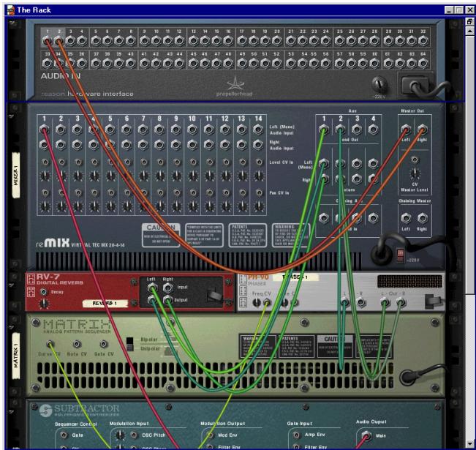Click RV-7 Right output jack
The width and height of the screenshot is (476, 450).
point(167,301)
